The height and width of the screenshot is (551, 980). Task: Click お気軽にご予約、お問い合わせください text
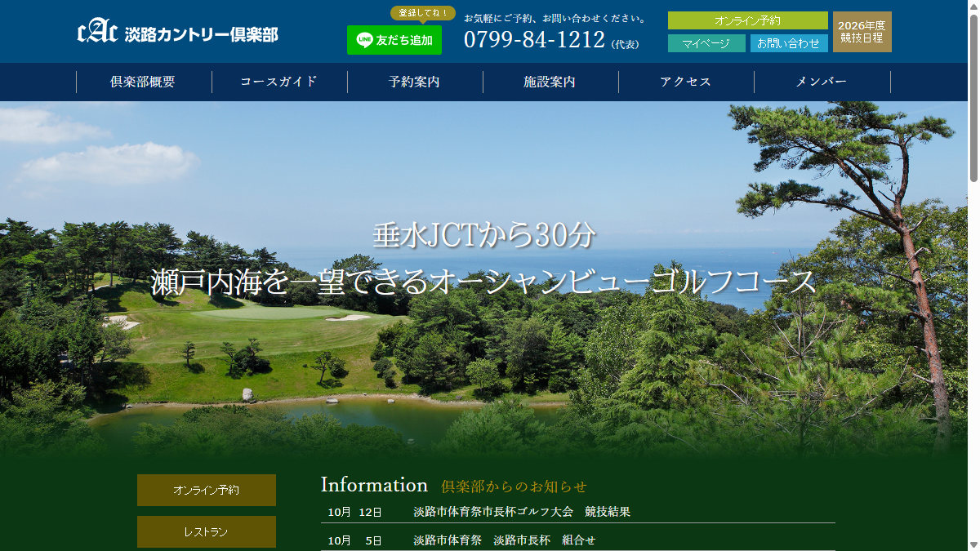click(556, 18)
